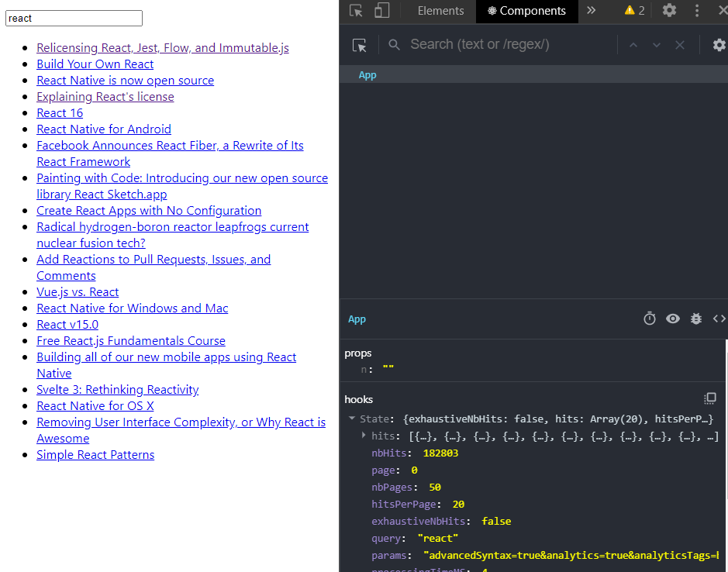Click the nbPages value 50
728x572 pixels.
pos(435,487)
